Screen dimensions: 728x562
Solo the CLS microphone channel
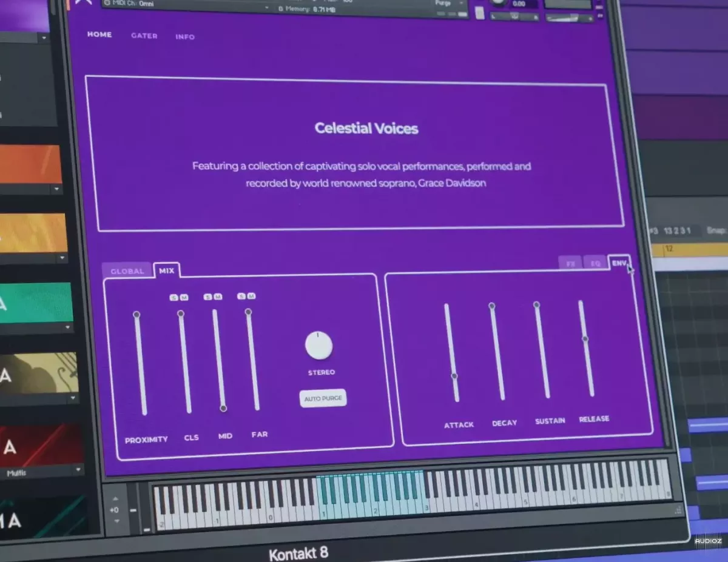pos(174,297)
